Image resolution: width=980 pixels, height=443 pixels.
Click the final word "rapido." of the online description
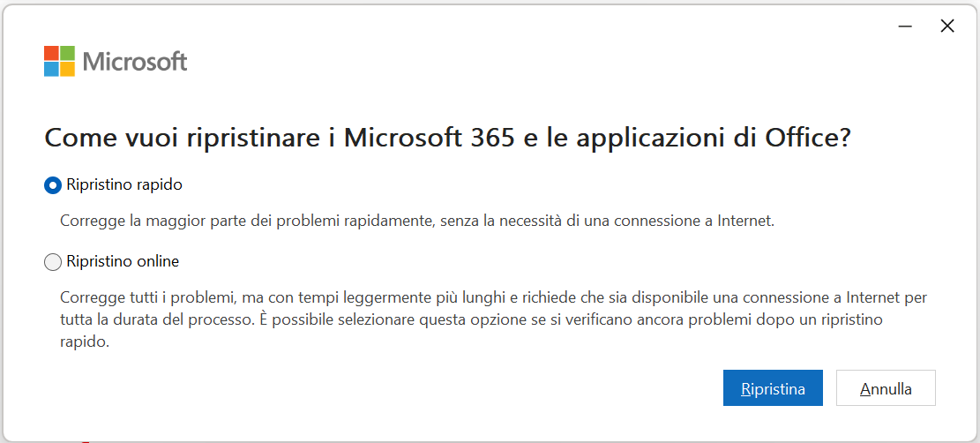tap(85, 342)
